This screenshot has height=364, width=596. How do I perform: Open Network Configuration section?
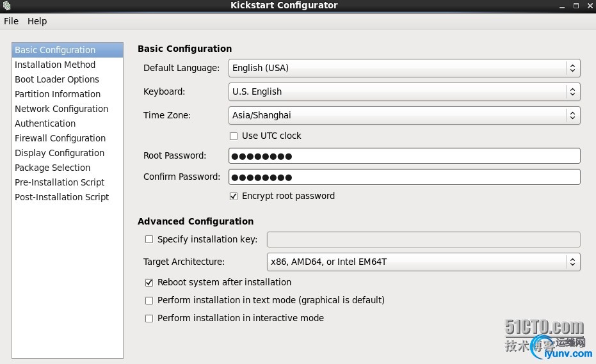click(x=67, y=109)
